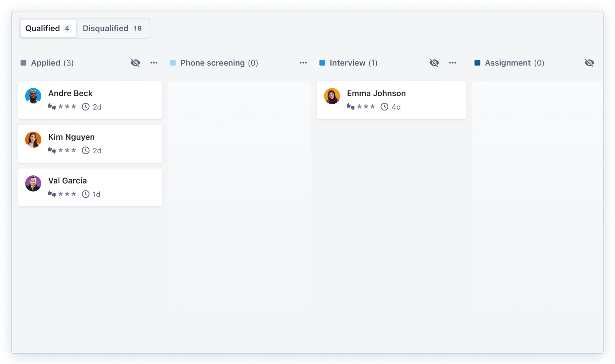Hide the Interview column using the eye toggle
Screen dimensions: 615x364
(434, 63)
